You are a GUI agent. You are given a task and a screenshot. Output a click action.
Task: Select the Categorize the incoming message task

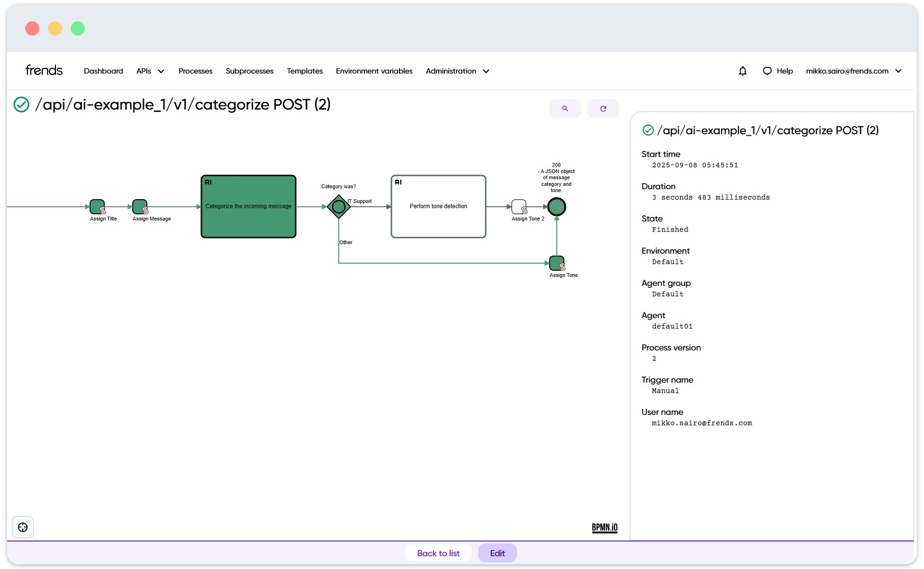[248, 207]
